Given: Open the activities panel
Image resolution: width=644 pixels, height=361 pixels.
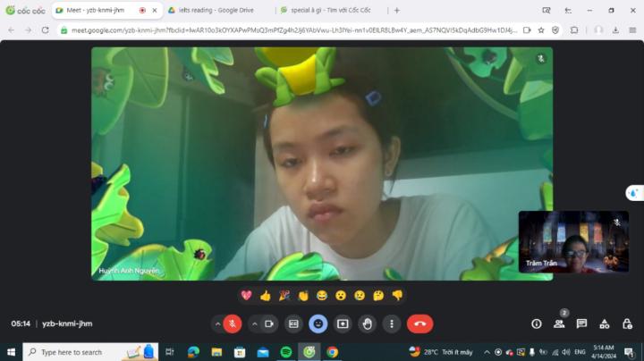Looking at the screenshot, I should pos(604,324).
